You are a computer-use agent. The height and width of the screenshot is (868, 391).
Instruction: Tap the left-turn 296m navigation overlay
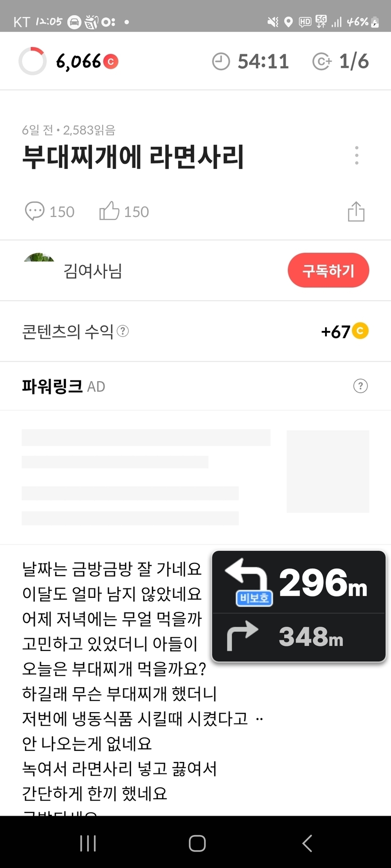pos(299,583)
